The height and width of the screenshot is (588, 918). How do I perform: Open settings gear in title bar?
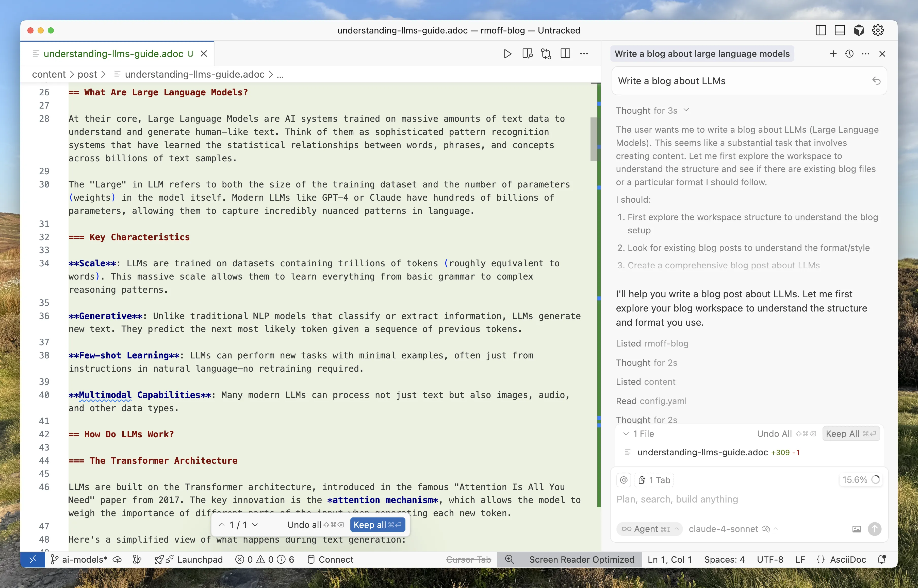pyautogui.click(x=877, y=30)
